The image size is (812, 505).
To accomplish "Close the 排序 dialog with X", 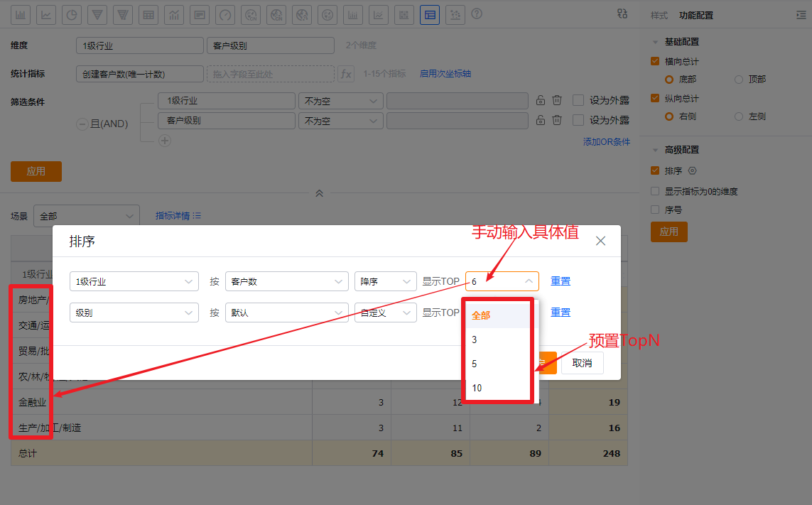I will click(x=600, y=241).
